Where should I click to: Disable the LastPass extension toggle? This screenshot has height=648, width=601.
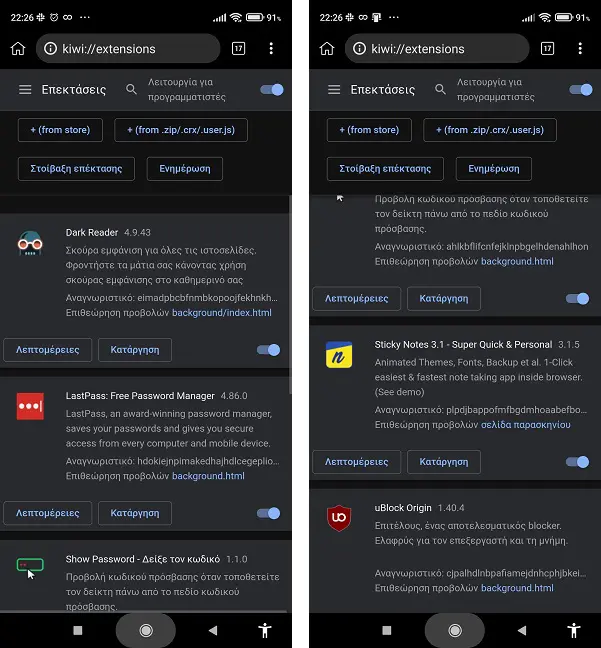[x=269, y=513]
